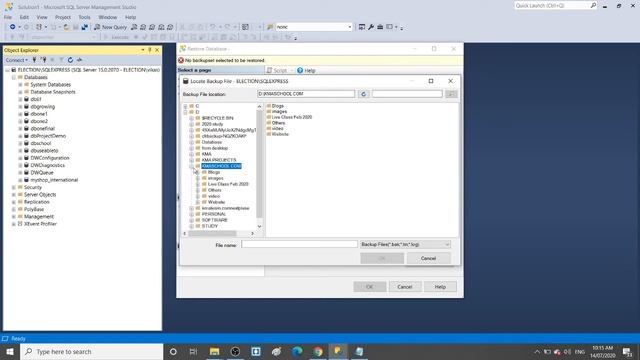Select the Server Objects node
The height and width of the screenshot is (360, 640).
click(40, 195)
